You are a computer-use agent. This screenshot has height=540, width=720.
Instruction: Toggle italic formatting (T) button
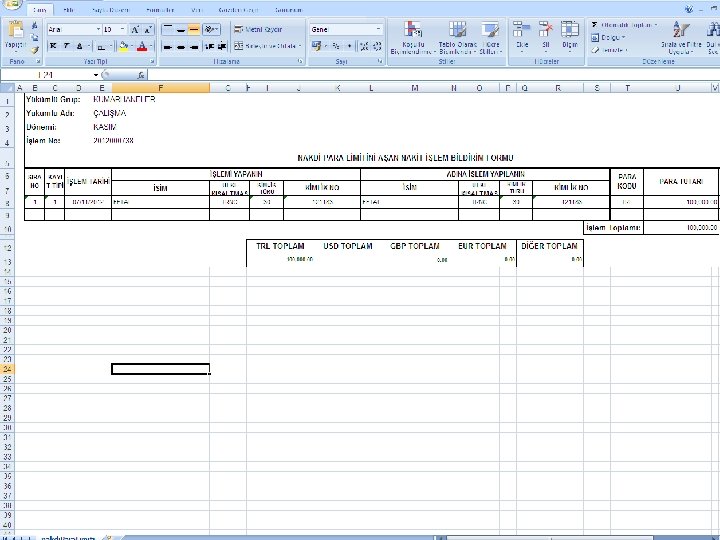[x=66, y=45]
